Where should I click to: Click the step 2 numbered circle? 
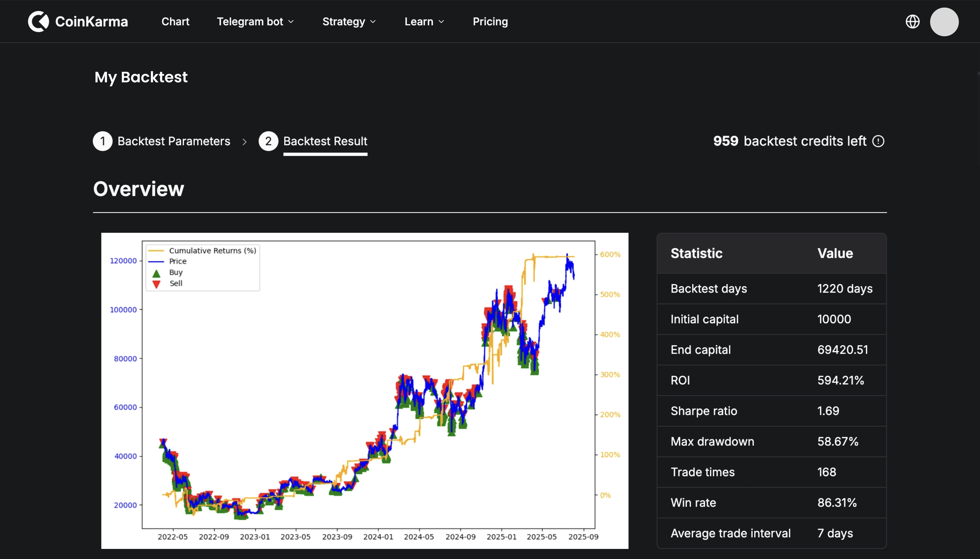pyautogui.click(x=269, y=141)
